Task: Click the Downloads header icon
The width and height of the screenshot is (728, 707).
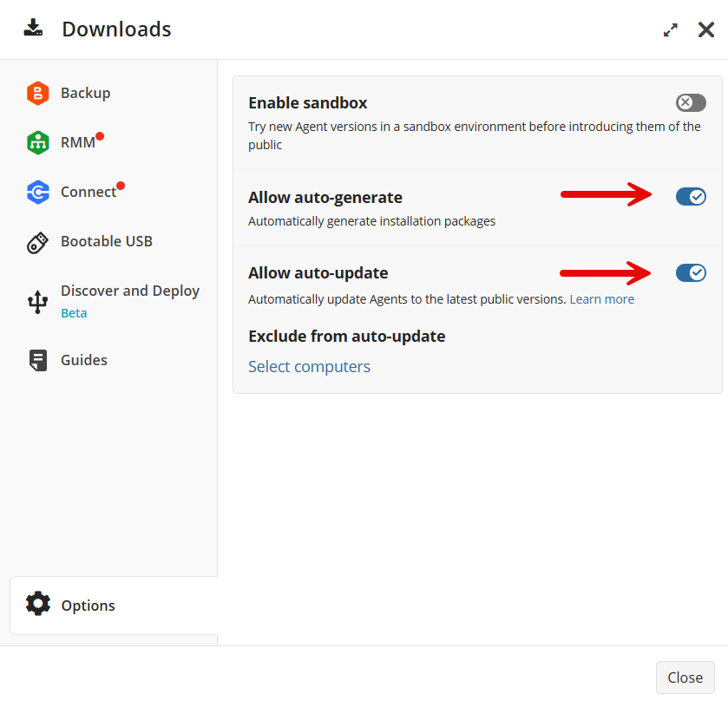Action: click(33, 27)
